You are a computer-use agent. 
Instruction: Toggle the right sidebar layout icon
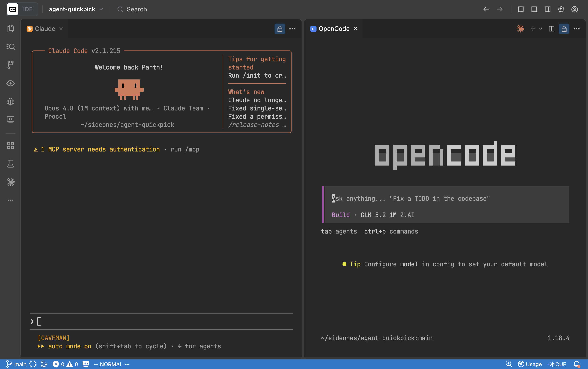548,9
